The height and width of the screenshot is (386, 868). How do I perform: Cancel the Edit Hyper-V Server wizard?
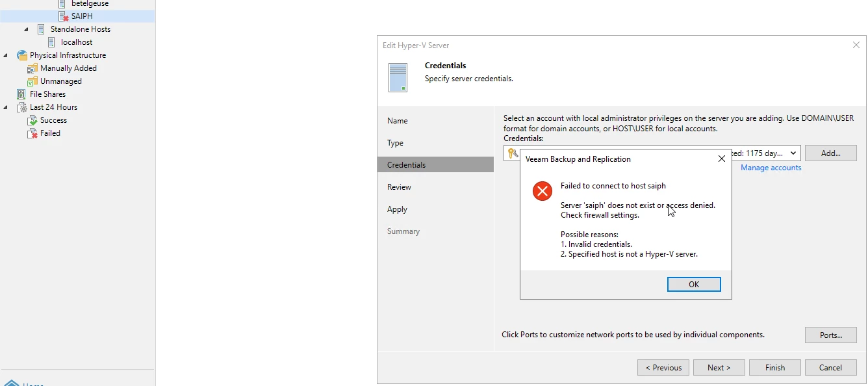(x=830, y=368)
